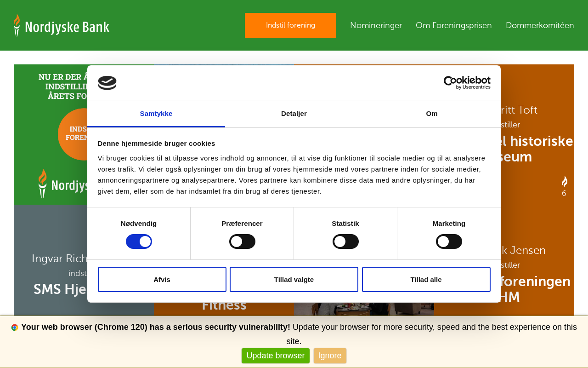Click the 'Denne hjemmeside bruger cookies' heading
The width and height of the screenshot is (588, 368).
(x=156, y=143)
